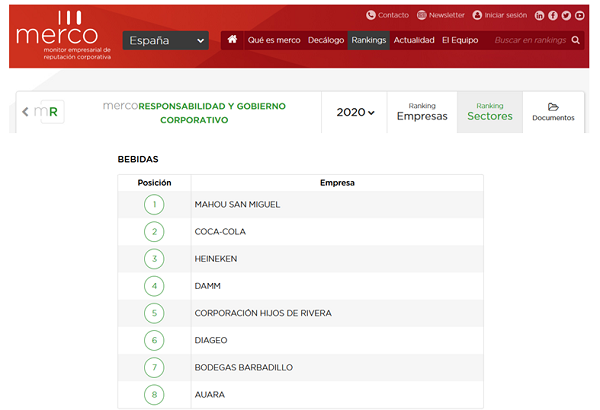The height and width of the screenshot is (410, 600).
Task: Click the back chevron beside mR
Action: pos(25,112)
